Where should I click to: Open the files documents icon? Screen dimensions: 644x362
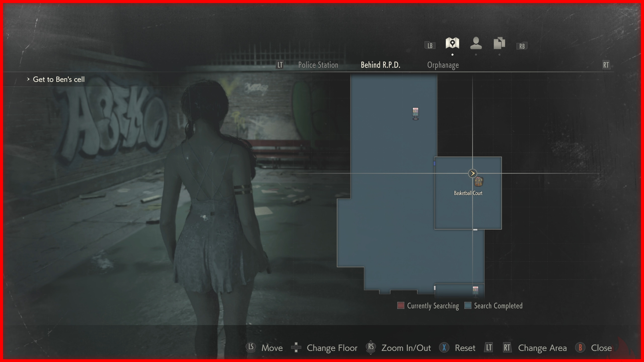tap(499, 43)
